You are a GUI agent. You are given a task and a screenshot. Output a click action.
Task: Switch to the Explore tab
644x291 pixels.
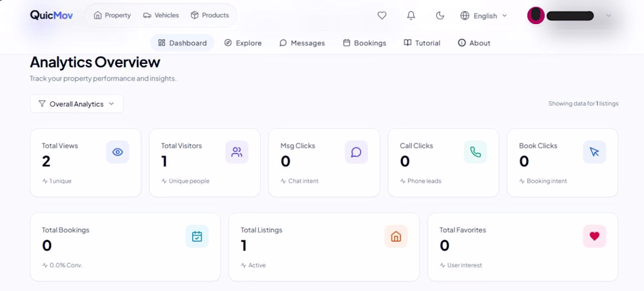click(x=243, y=43)
